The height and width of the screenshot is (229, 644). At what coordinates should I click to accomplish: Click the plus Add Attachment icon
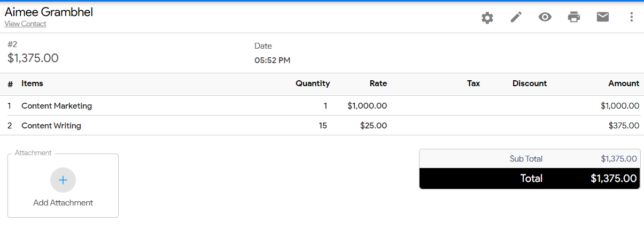pyautogui.click(x=63, y=180)
